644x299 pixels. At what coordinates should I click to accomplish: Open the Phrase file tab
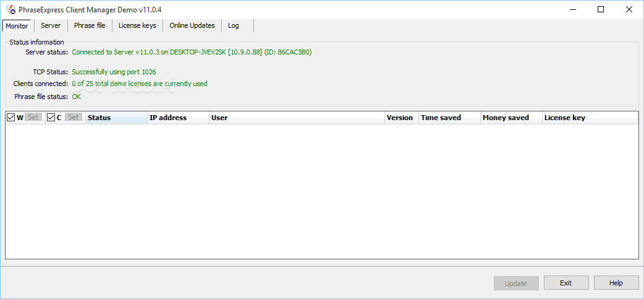pos(90,25)
